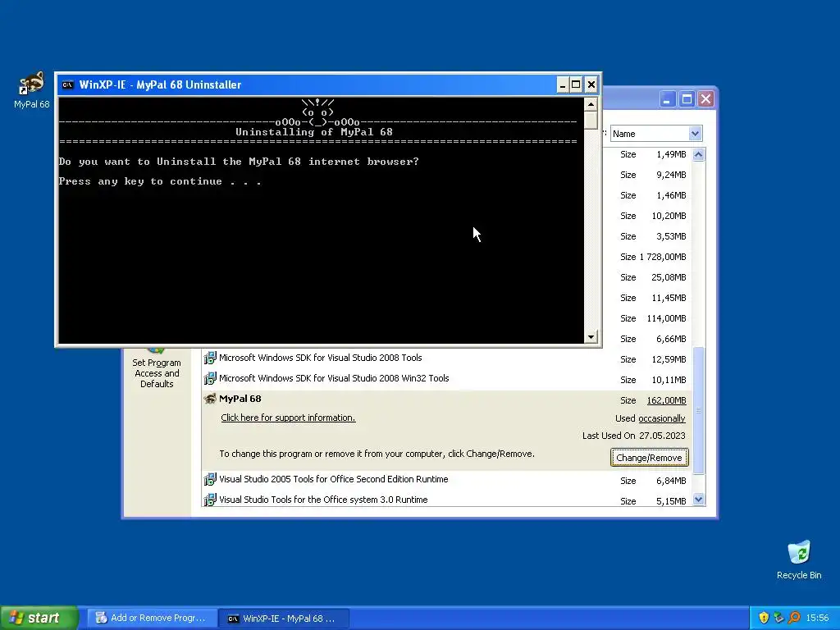The image size is (840, 630).
Task: Switch to Add or Remove Programs taskbar button
Action: (153, 618)
